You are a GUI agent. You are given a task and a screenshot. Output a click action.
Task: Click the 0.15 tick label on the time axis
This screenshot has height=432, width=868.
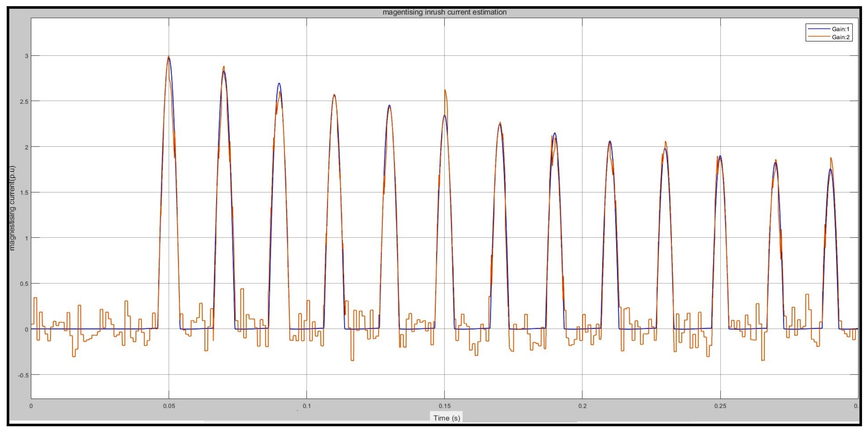(444, 406)
